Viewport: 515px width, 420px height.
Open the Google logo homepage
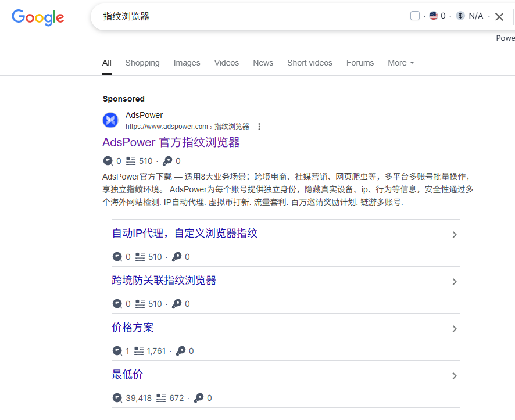tap(38, 17)
